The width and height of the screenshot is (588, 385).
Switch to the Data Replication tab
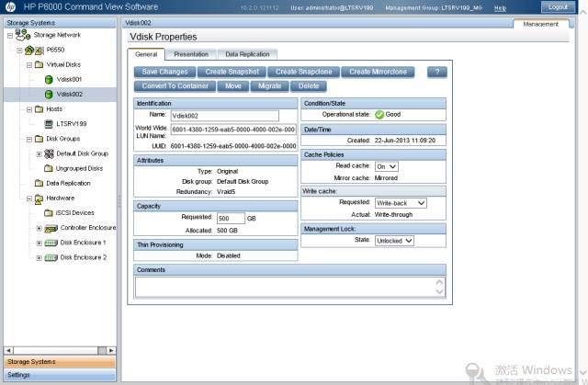pyautogui.click(x=247, y=54)
